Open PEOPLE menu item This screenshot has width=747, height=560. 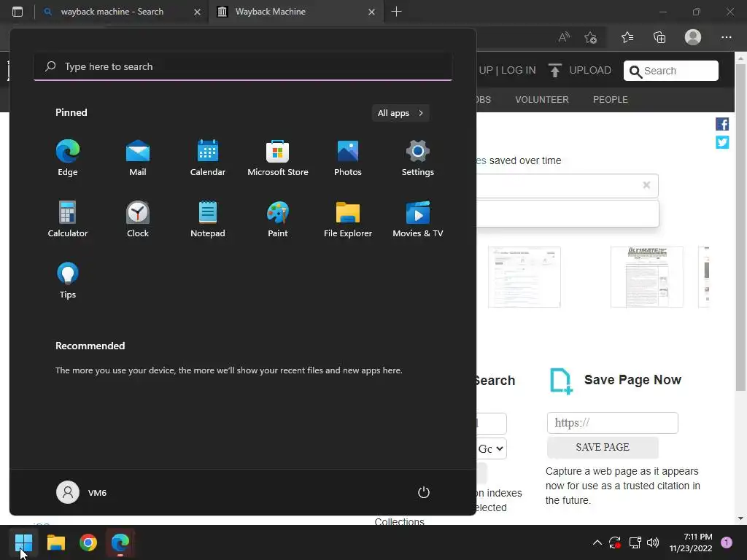[611, 99]
